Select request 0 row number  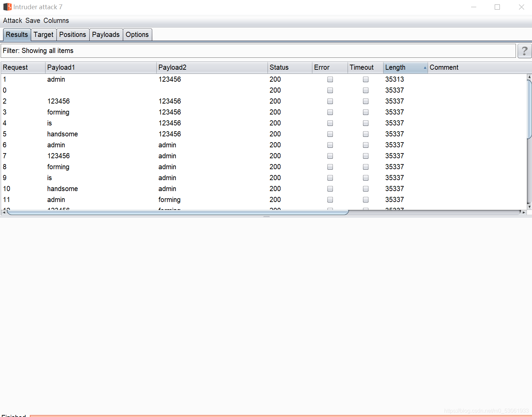5,90
